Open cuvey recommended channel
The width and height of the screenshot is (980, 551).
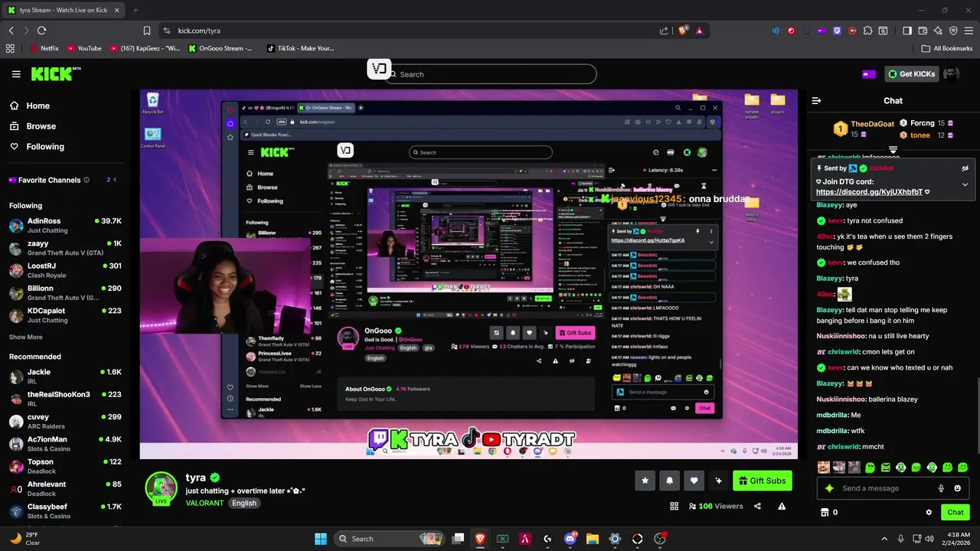coord(65,421)
